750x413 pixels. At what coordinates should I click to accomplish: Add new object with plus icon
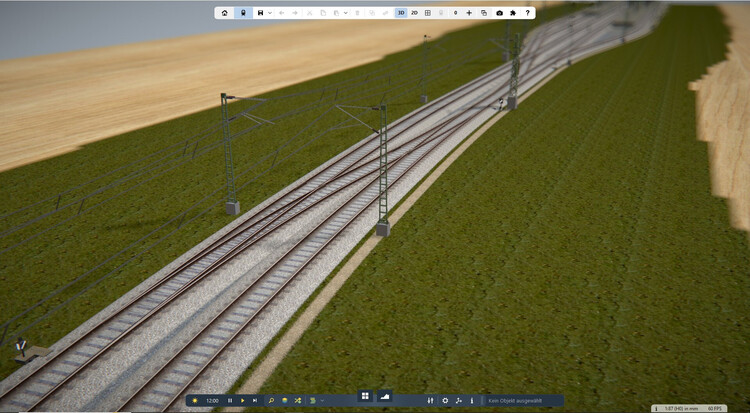[469, 13]
